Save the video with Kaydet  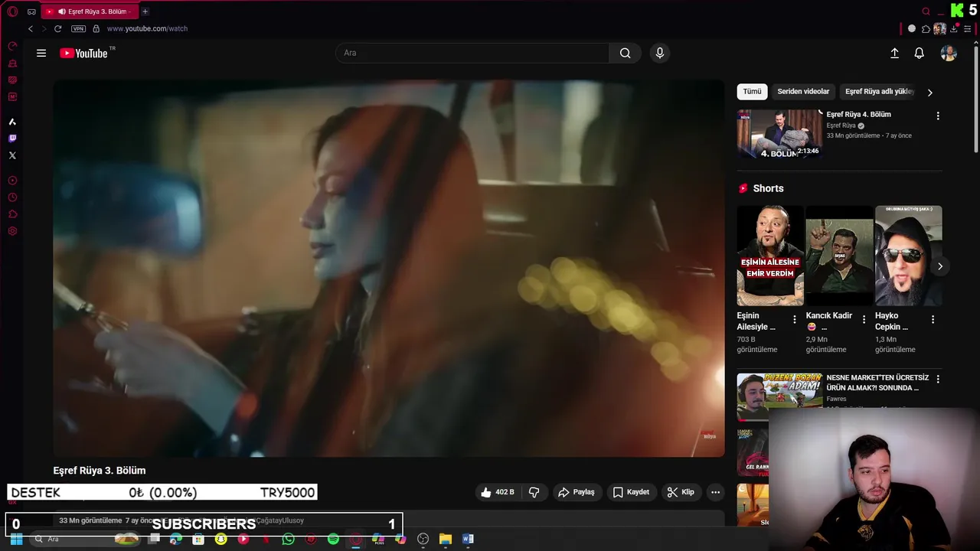click(x=631, y=492)
